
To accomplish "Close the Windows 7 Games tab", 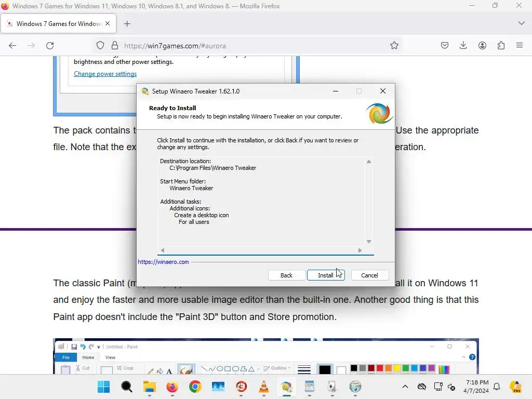I will pyautogui.click(x=108, y=23).
